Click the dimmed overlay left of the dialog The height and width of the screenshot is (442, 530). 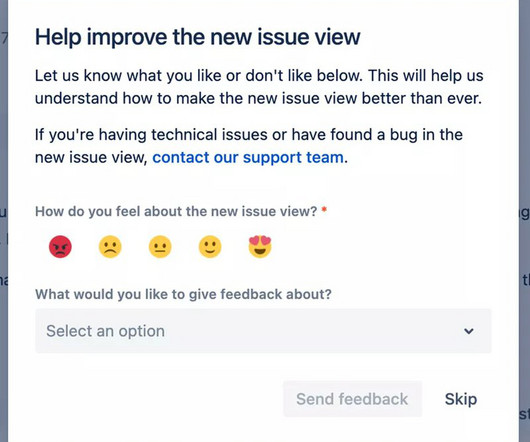pyautogui.click(x=4, y=221)
